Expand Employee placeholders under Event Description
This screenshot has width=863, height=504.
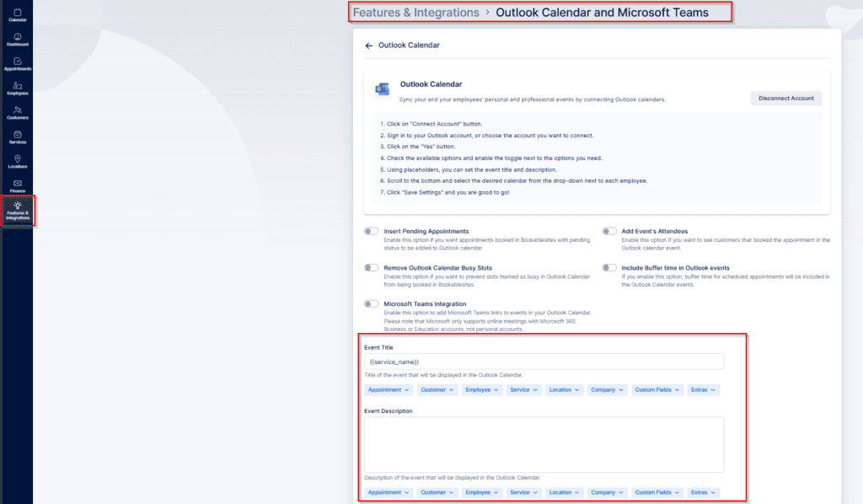click(x=481, y=492)
